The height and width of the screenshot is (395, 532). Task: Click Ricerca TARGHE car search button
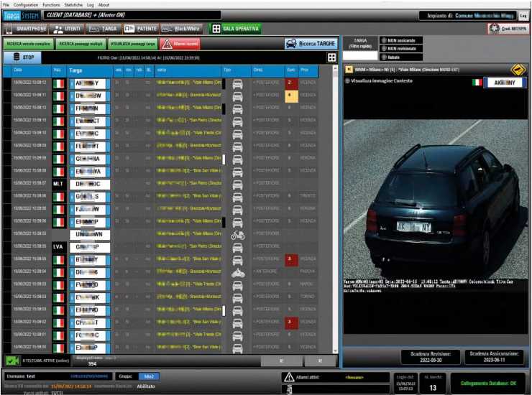coord(311,44)
